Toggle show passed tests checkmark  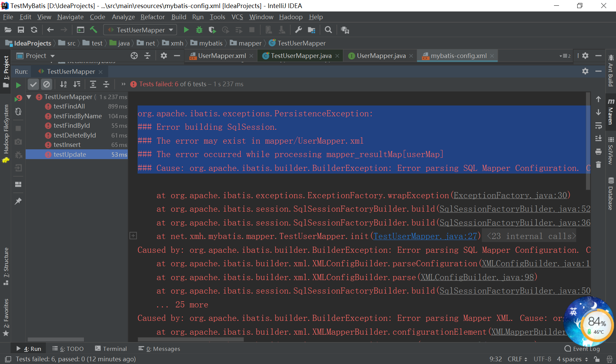click(33, 84)
